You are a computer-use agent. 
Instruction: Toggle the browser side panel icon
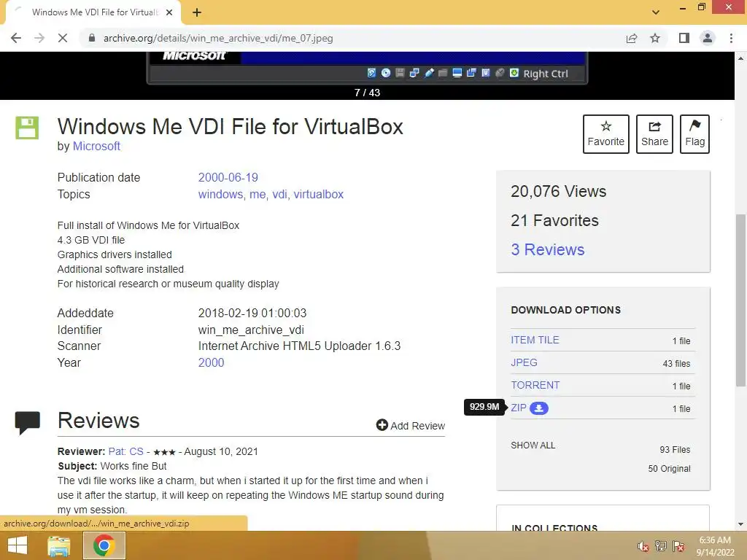coord(684,38)
